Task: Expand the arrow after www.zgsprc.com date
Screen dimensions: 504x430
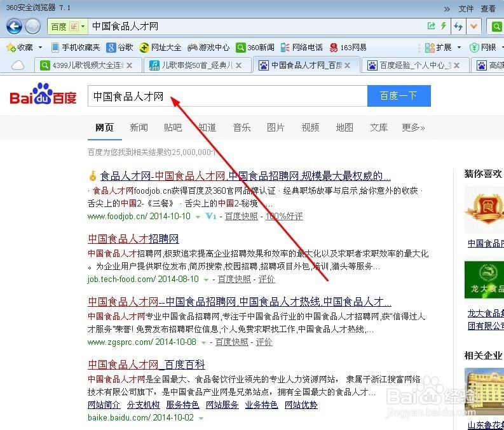Action: [203, 343]
